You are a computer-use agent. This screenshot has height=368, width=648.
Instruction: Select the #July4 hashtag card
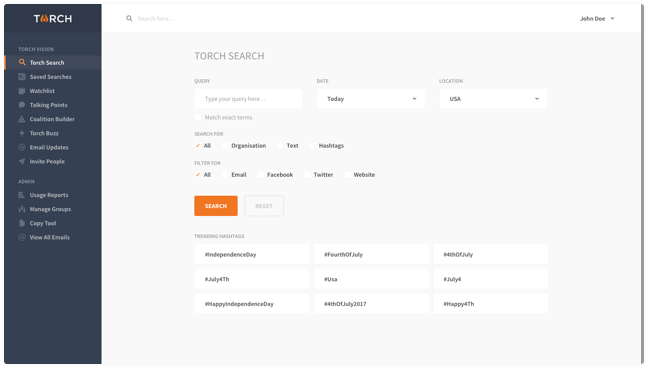pyautogui.click(x=491, y=279)
